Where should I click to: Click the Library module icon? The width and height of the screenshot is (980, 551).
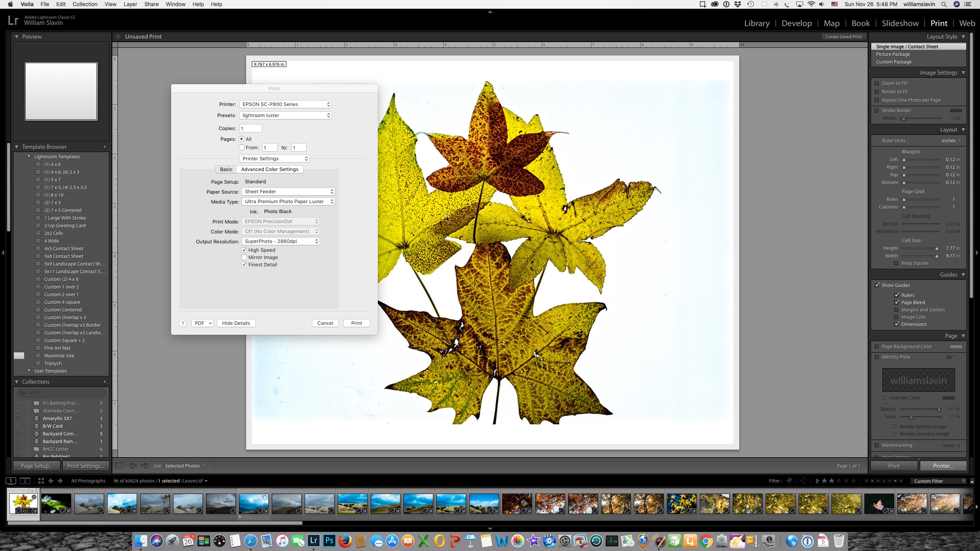tap(756, 23)
